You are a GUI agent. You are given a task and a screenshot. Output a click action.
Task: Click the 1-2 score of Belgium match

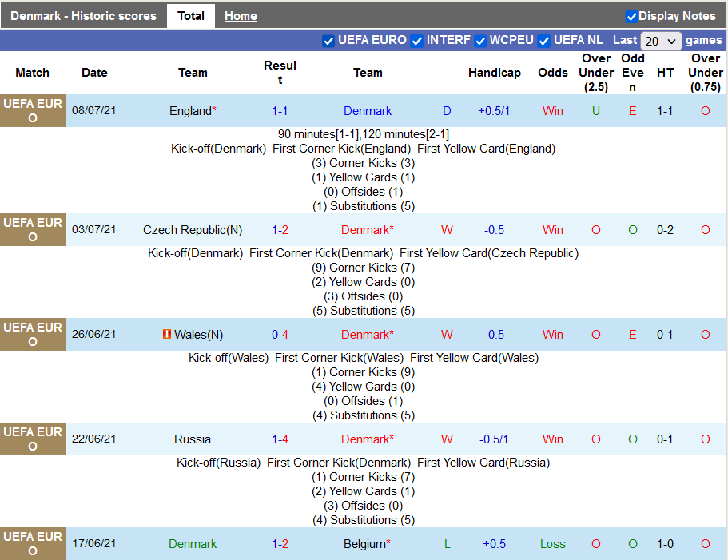pos(280,544)
